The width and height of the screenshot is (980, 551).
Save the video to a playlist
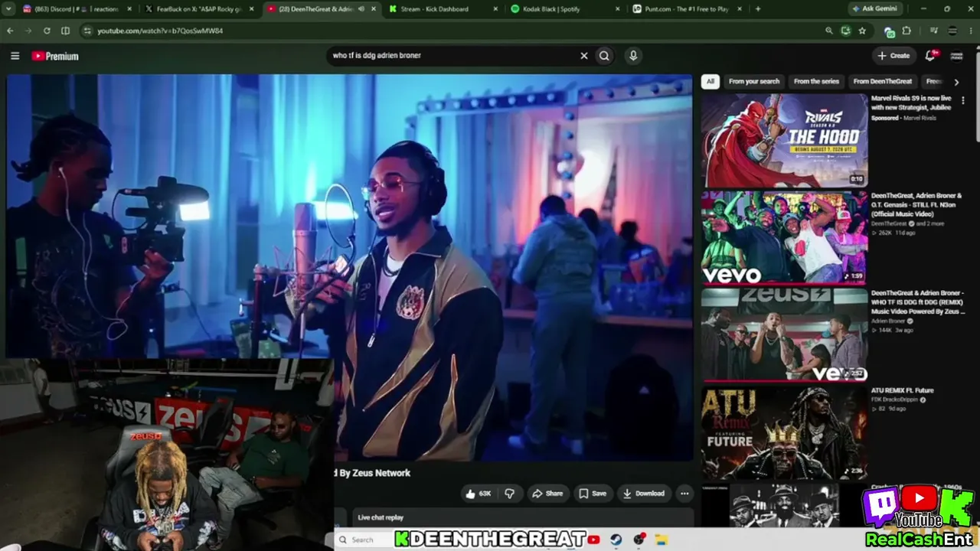(593, 494)
